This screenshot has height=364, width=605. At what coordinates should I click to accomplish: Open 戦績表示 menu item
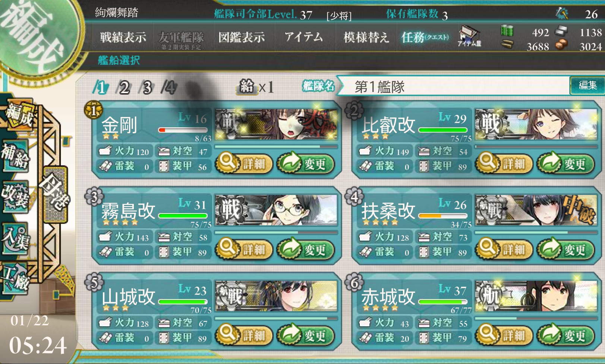tap(123, 37)
